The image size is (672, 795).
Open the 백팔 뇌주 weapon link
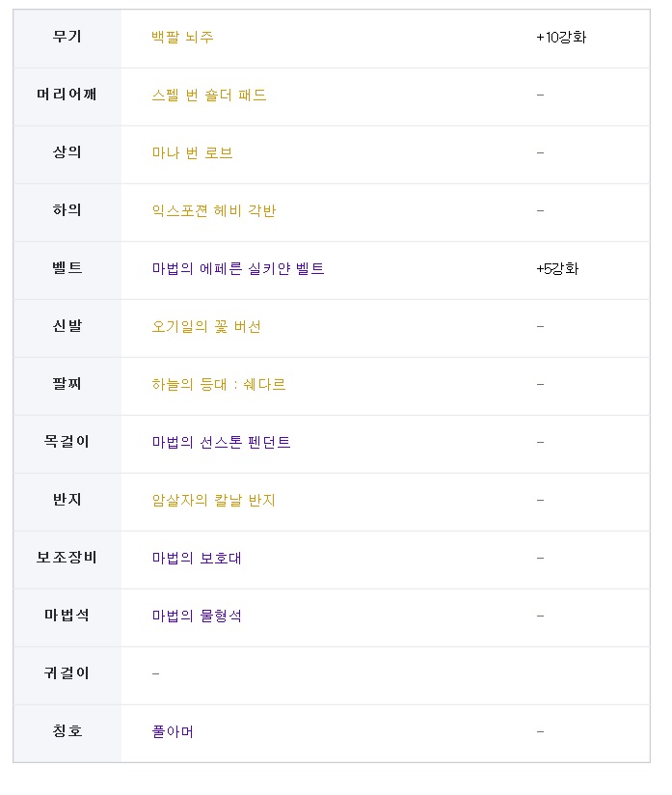(x=182, y=37)
